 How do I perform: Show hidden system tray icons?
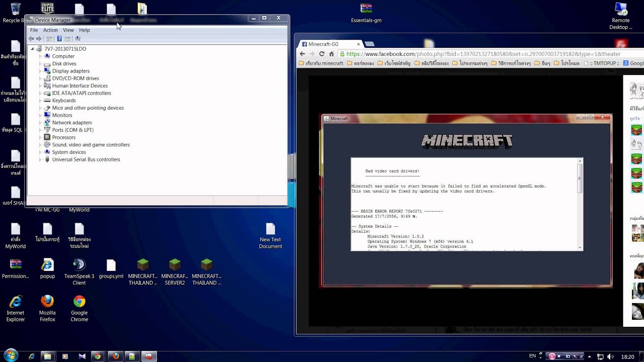(x=589, y=356)
